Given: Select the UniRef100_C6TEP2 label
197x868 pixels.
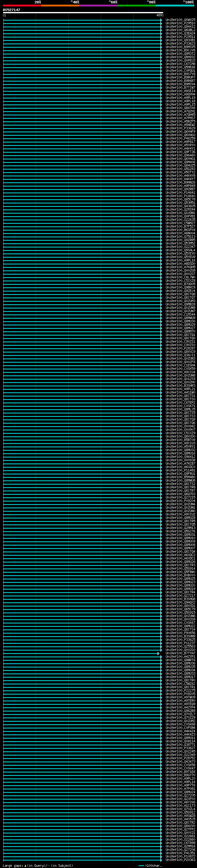Looking at the screenshot, I should 180,403.
